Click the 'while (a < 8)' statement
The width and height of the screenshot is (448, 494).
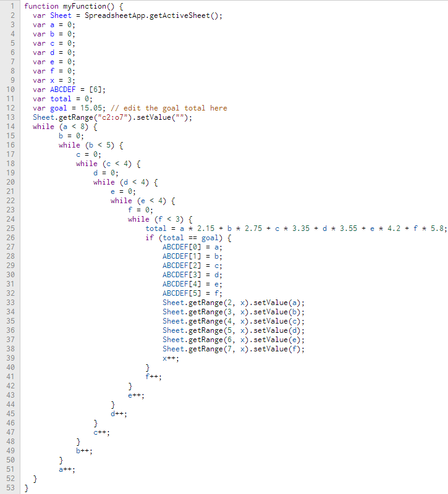coord(61,127)
